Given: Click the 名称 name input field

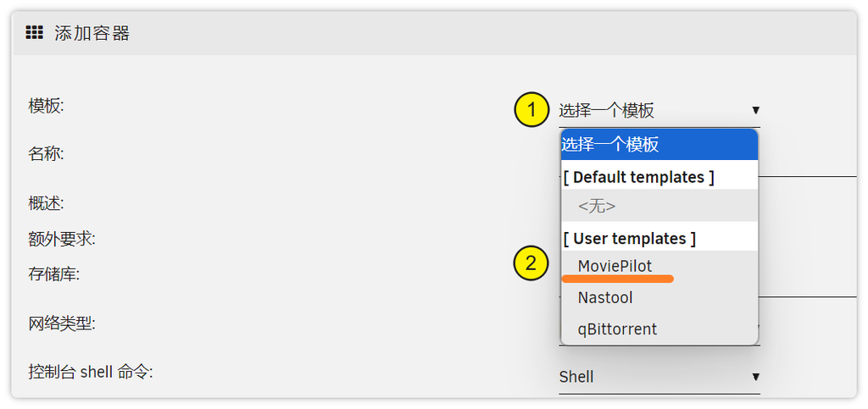Looking at the screenshot, I should tap(805, 165).
